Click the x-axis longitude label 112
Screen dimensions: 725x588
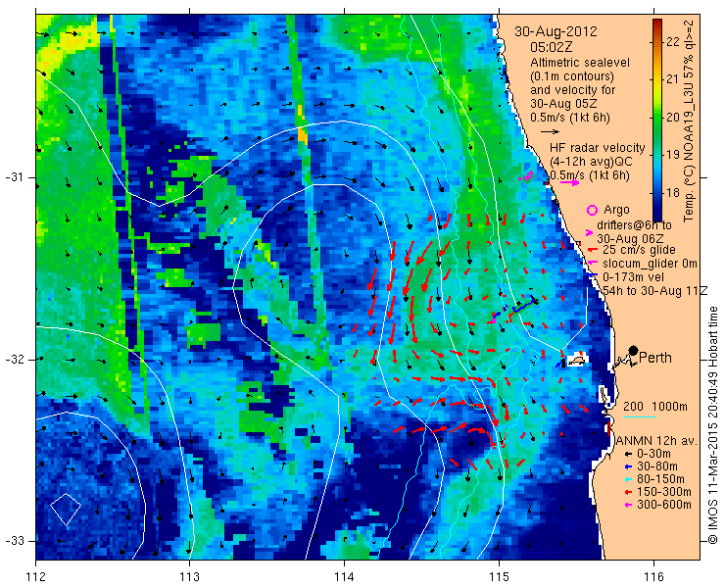(x=36, y=577)
